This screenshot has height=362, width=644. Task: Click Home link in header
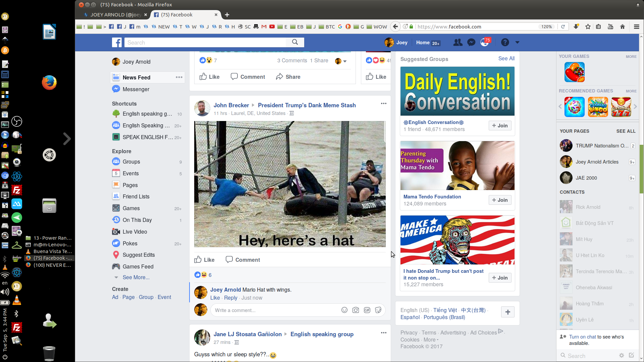(x=423, y=43)
